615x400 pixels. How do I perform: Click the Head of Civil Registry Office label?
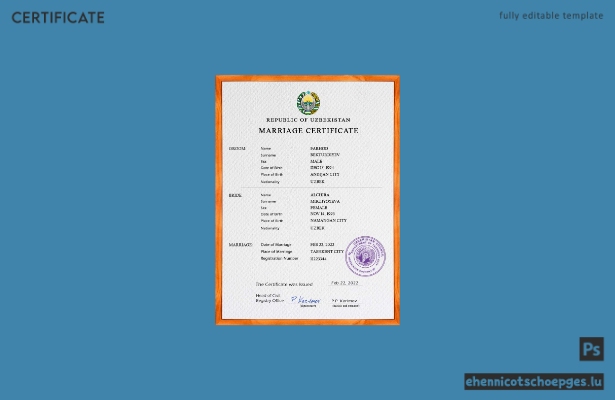269,298
